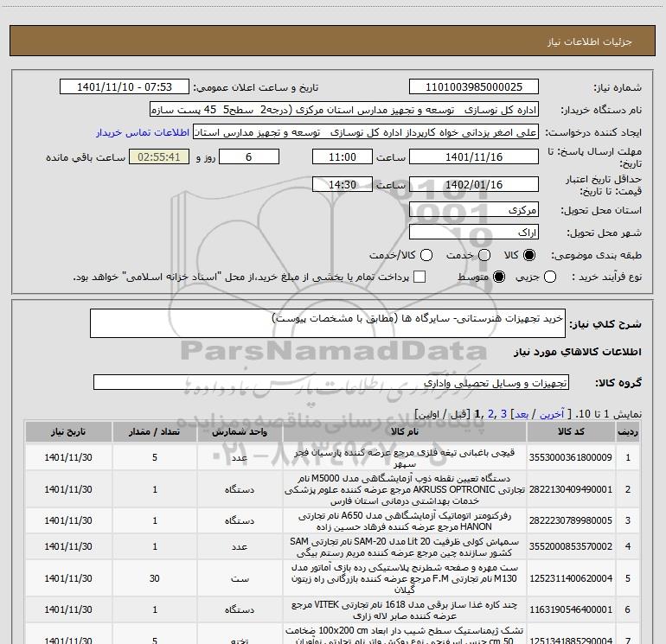Click item code 2822130409490001
The image size is (666, 644).
571,489
